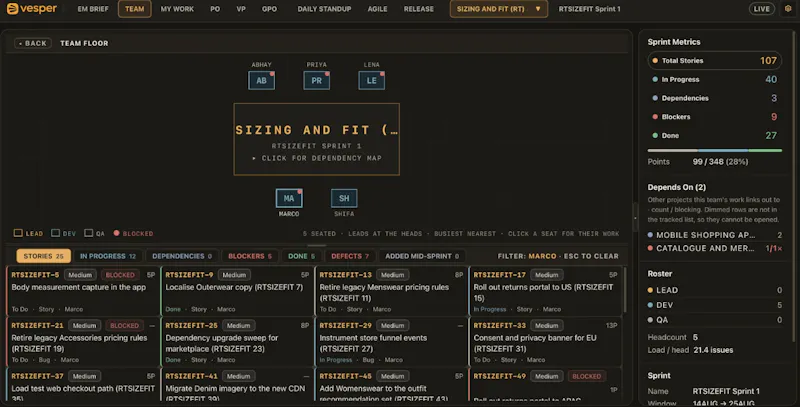Open story card RTSIZEFIT-9
The height and width of the screenshot is (407, 800).
pos(237,291)
